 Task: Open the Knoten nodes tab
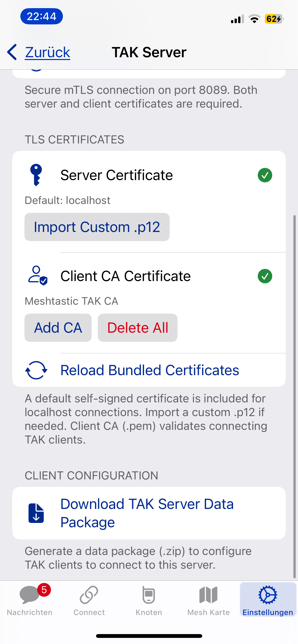[149, 600]
